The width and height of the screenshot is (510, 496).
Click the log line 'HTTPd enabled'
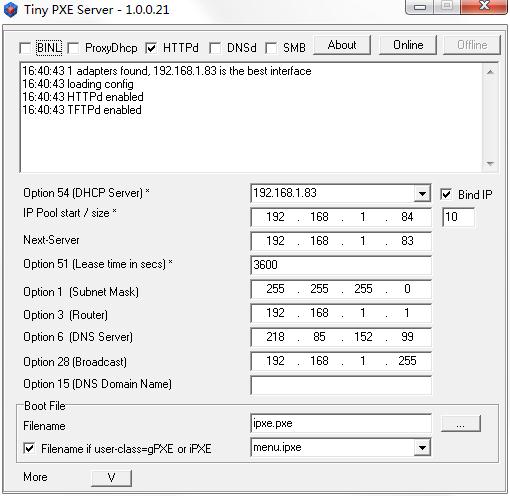click(x=83, y=97)
